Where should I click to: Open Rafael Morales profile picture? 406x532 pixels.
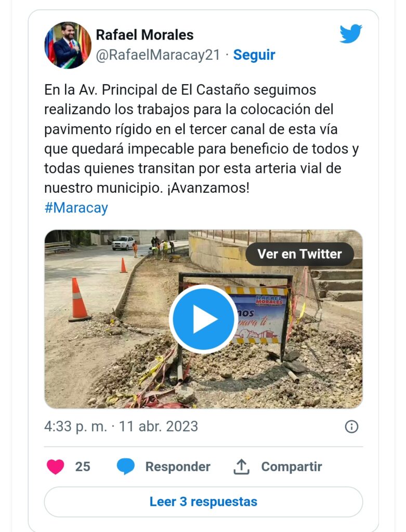tap(68, 45)
